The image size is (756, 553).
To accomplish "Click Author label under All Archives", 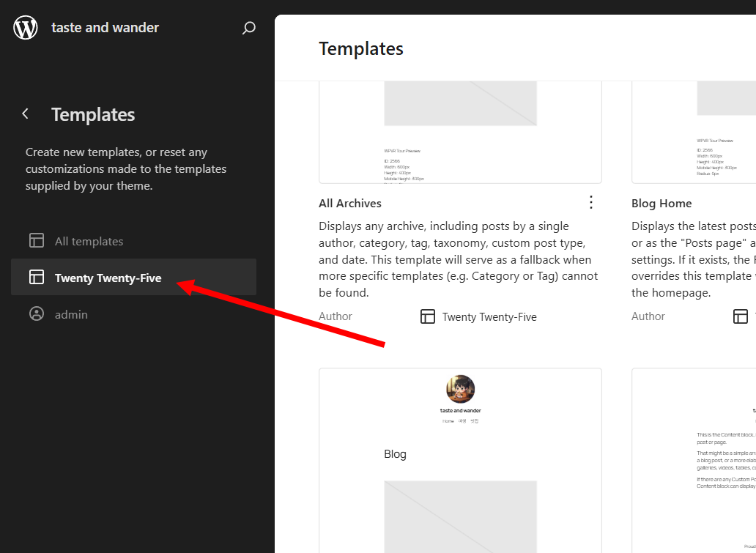I will click(336, 316).
